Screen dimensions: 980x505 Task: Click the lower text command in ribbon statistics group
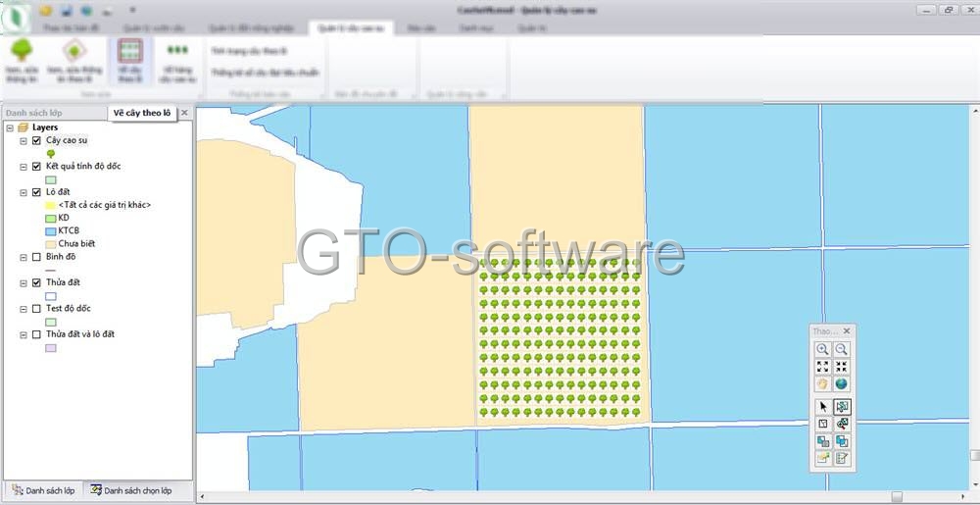[x=265, y=73]
